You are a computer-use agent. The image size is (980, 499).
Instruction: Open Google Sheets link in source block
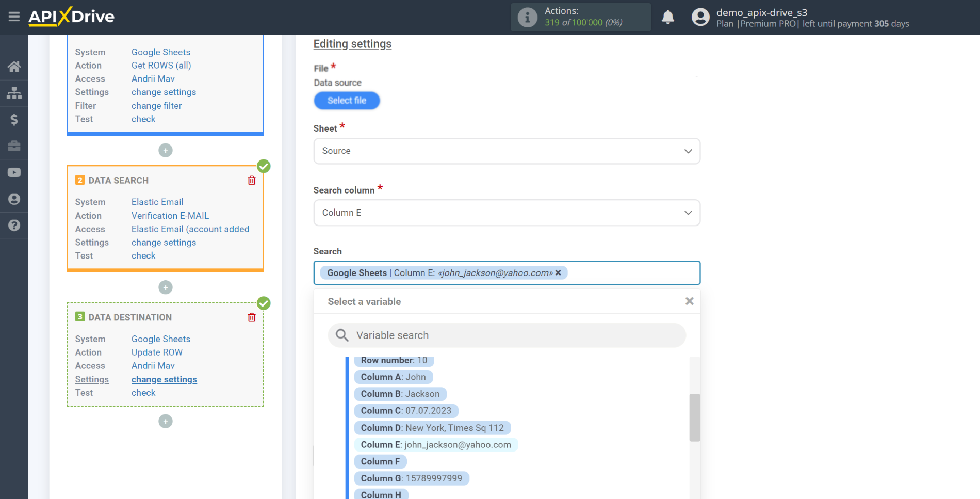click(x=161, y=52)
